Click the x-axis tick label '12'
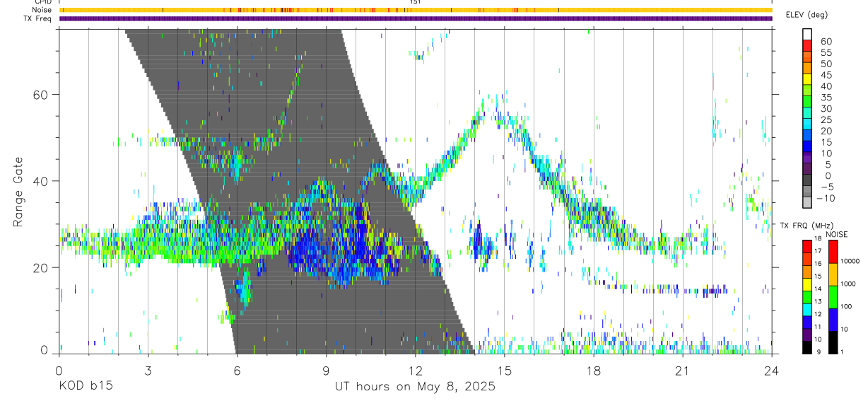The height and width of the screenshot is (401, 868). [415, 371]
